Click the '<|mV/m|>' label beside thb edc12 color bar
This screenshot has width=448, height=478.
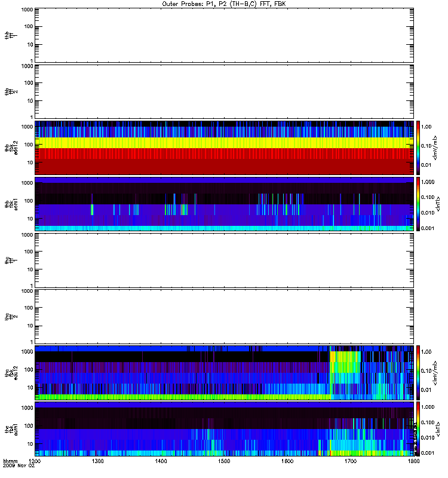(435, 148)
